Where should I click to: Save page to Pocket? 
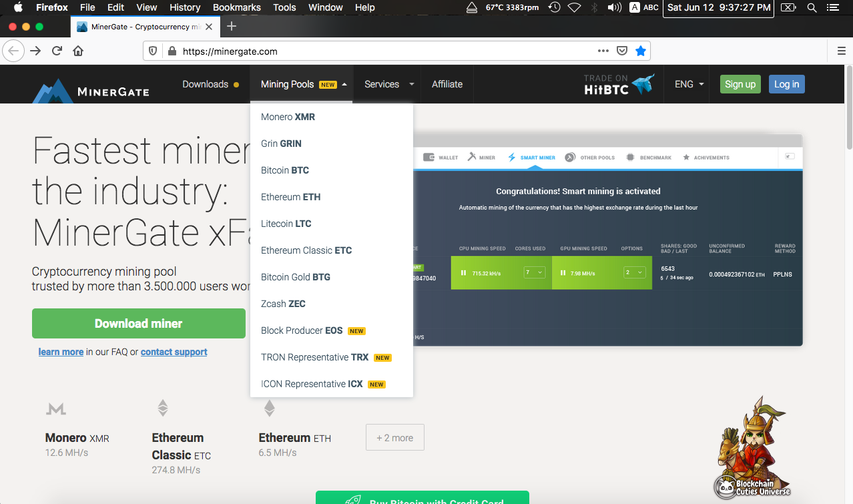pos(622,51)
